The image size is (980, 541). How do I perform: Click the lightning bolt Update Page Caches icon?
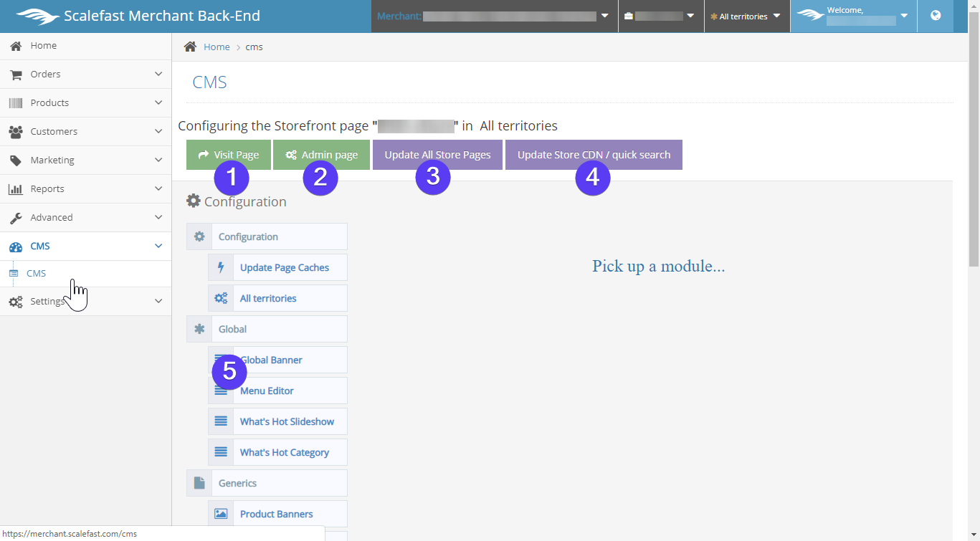221,267
